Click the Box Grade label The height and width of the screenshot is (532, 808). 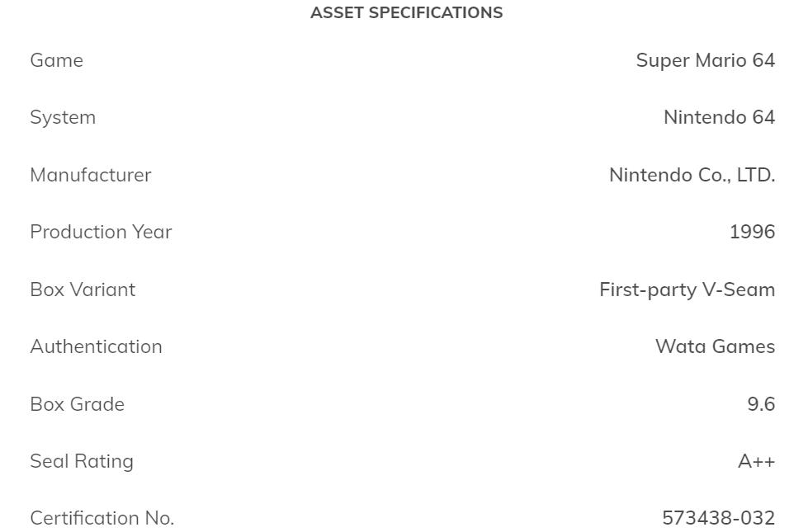77,404
